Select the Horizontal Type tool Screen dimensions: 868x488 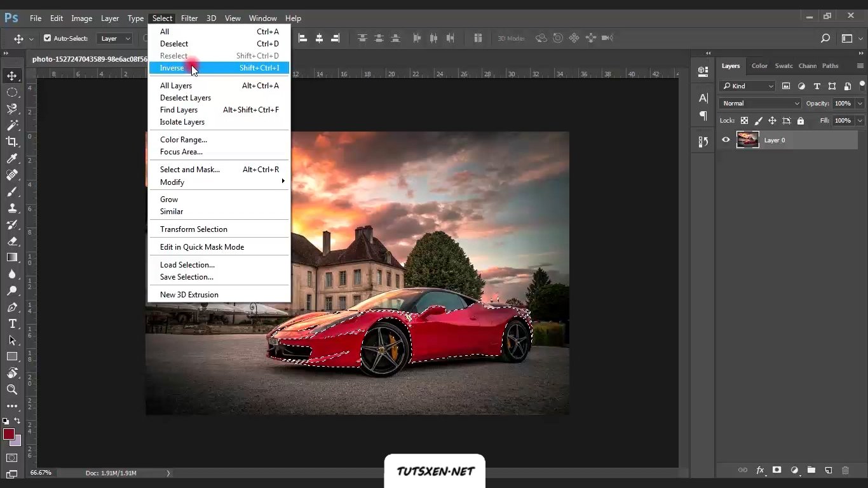pyautogui.click(x=12, y=323)
